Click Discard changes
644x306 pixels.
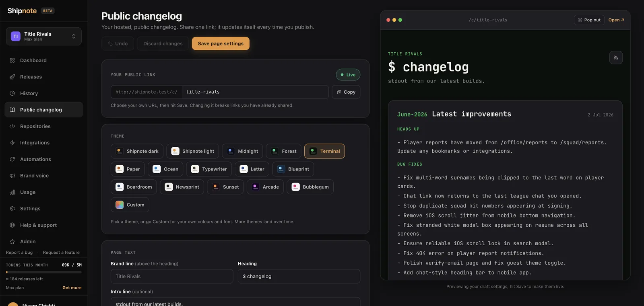(x=163, y=43)
